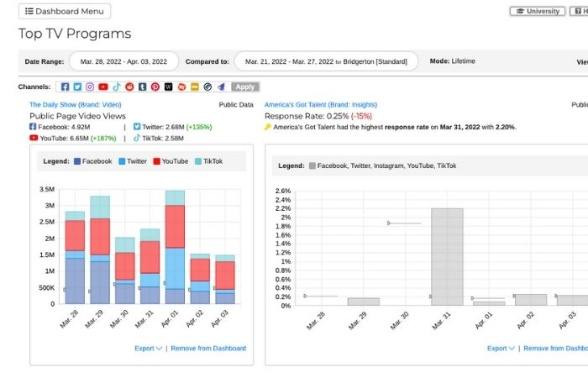Open the University button
This screenshot has width=588, height=378.
click(538, 11)
